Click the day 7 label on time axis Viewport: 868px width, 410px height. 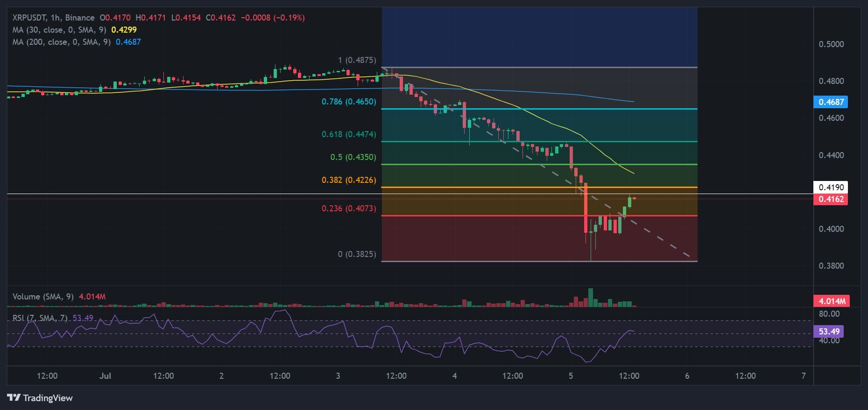tap(803, 376)
